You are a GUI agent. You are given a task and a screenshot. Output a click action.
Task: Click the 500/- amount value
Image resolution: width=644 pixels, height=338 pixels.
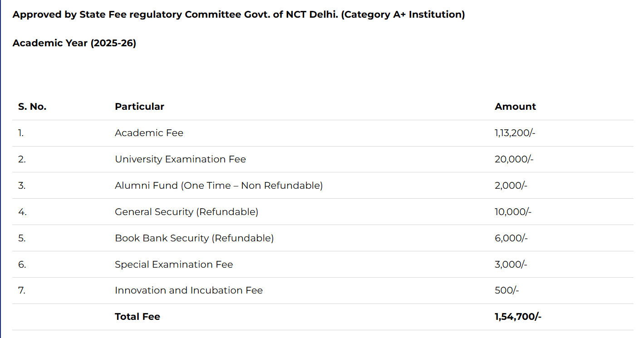(x=506, y=290)
